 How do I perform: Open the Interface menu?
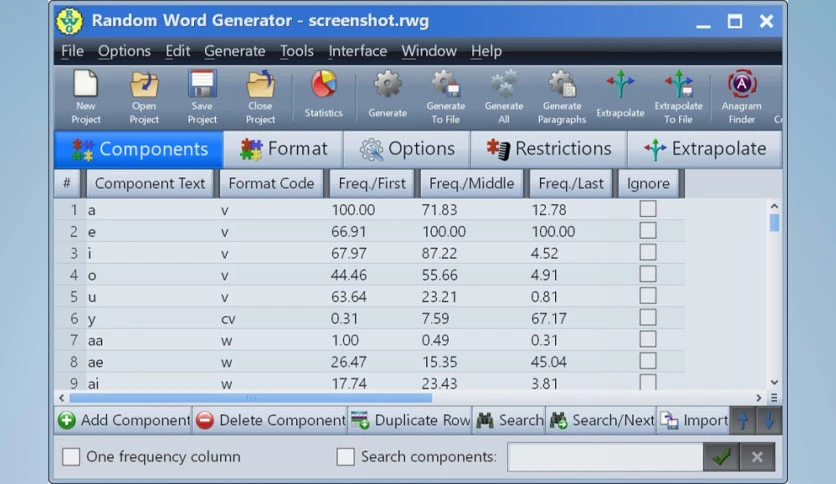358,51
